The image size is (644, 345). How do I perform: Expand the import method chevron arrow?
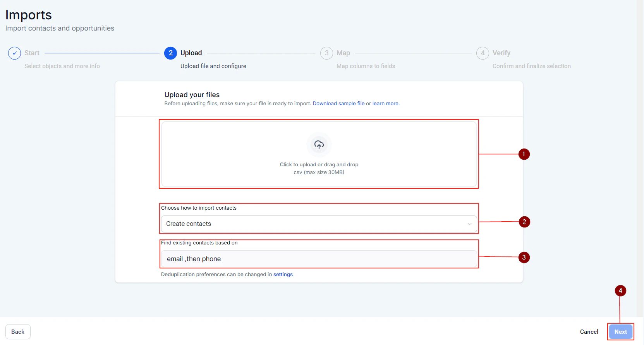point(469,224)
